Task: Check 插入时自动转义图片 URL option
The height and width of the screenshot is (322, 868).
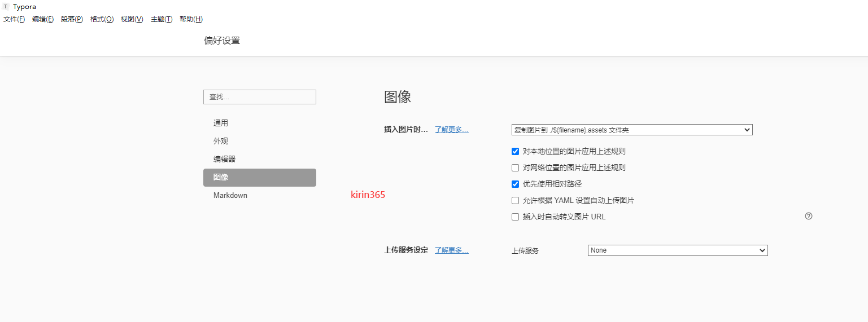Action: click(515, 217)
